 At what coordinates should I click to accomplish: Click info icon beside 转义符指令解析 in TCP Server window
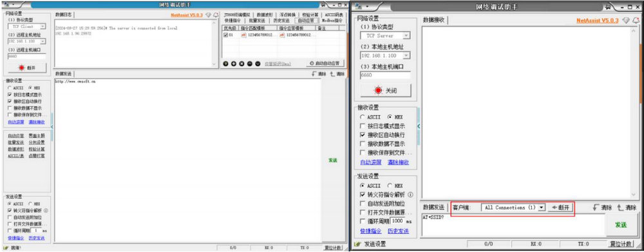[x=410, y=195]
